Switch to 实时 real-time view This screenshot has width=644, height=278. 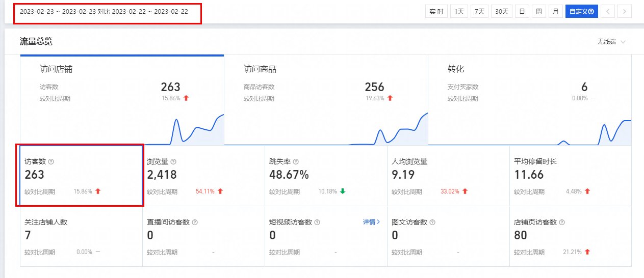pos(436,11)
